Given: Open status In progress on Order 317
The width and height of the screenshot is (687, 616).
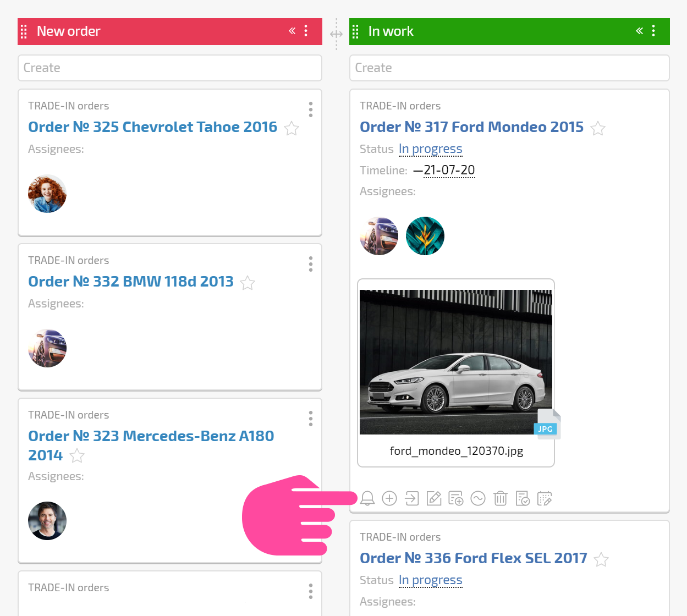Looking at the screenshot, I should (430, 149).
